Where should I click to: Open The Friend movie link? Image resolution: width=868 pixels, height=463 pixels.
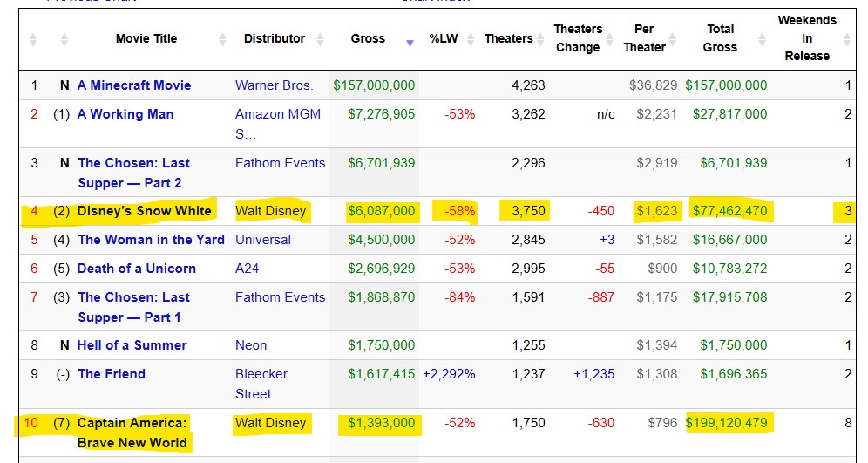(112, 374)
